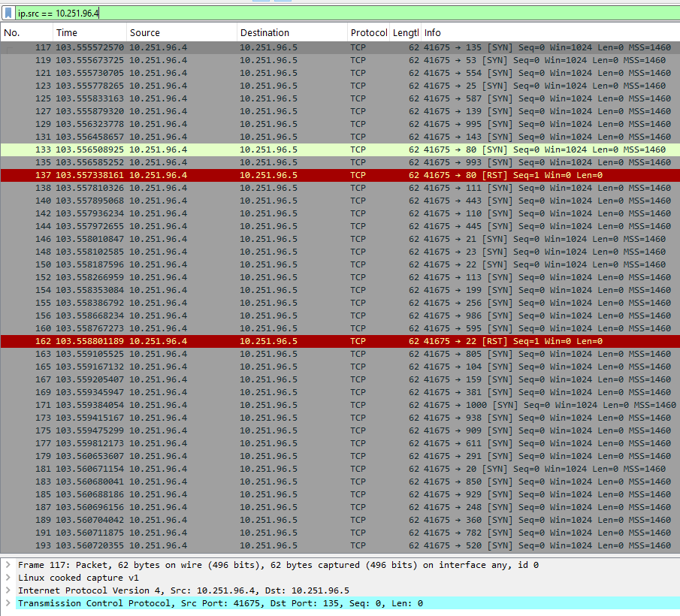
Task: Expand the Internet Protocol Version 4 row
Action: pos(8,590)
